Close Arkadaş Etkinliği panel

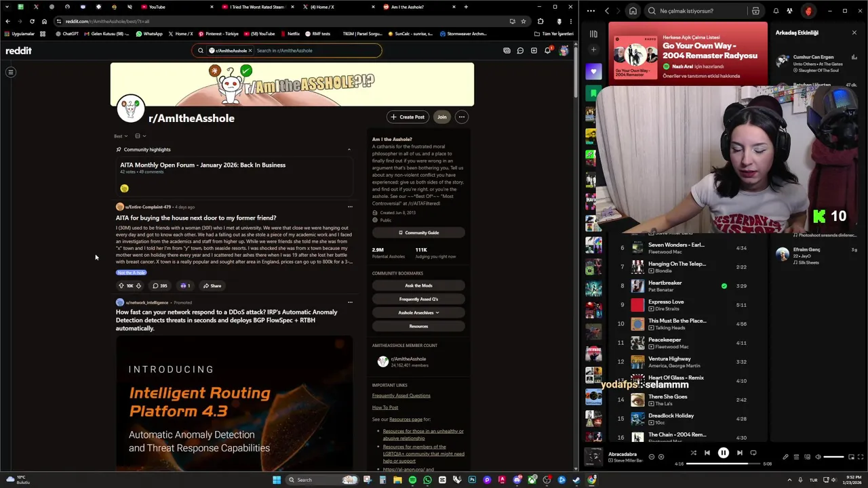[854, 33]
